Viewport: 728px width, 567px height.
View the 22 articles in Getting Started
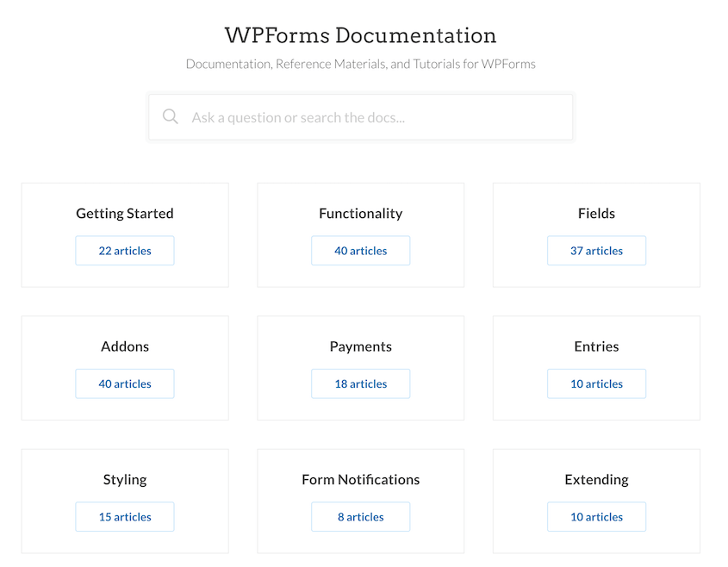124,251
